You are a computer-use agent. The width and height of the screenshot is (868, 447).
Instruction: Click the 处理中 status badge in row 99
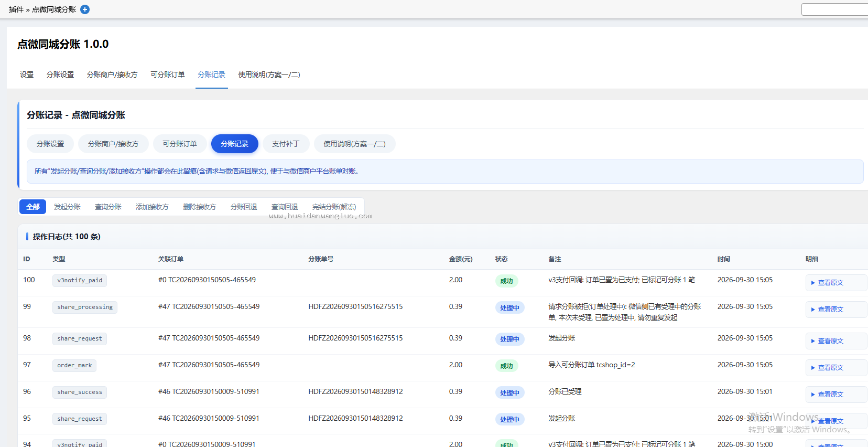(509, 308)
